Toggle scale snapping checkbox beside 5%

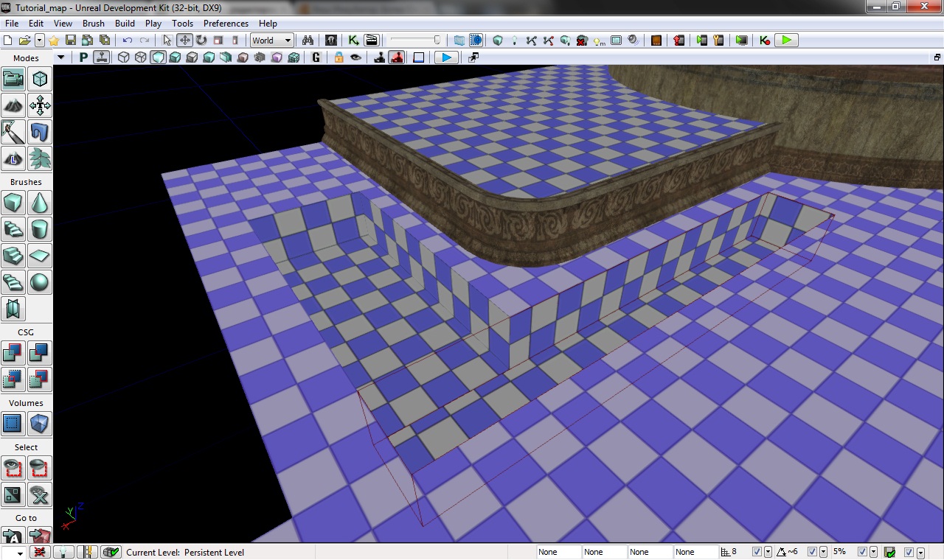coord(861,552)
